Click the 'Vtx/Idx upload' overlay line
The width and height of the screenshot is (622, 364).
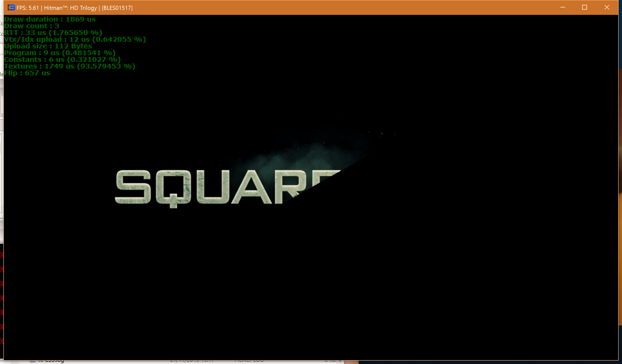tap(75, 39)
